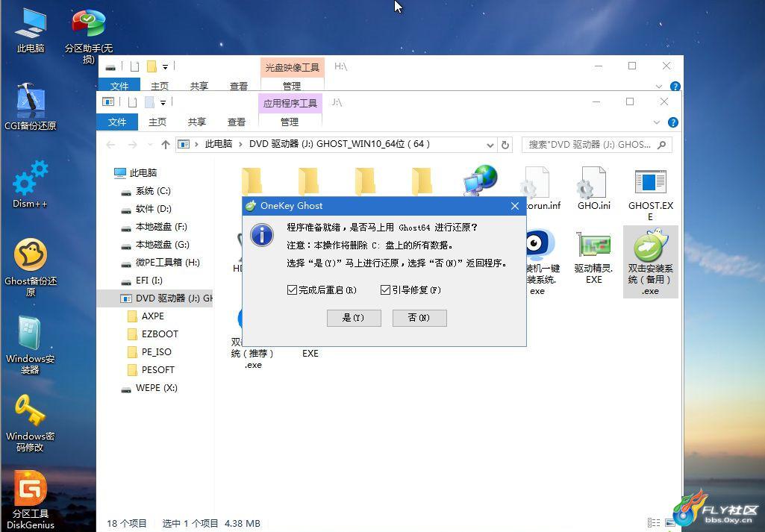Select 软件 (D:) in navigation tree
Viewport: 765px width, 532px height.
[153, 209]
